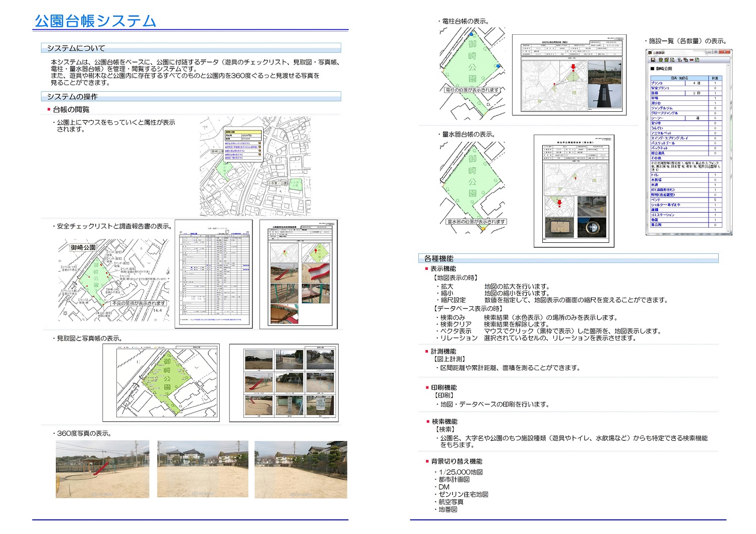Viewport: 756px width, 534px height.
Task: Click the last green document icon in facility toolbar
Action: click(698, 60)
